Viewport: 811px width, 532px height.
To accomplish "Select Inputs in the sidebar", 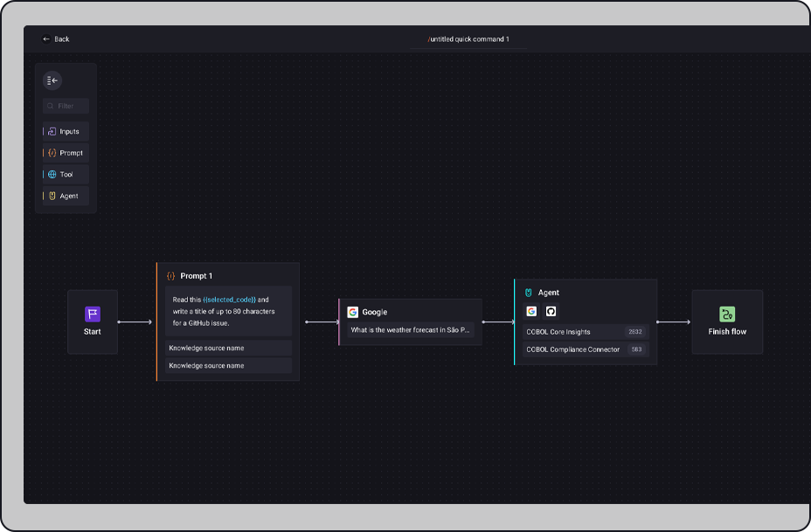I will (x=66, y=132).
